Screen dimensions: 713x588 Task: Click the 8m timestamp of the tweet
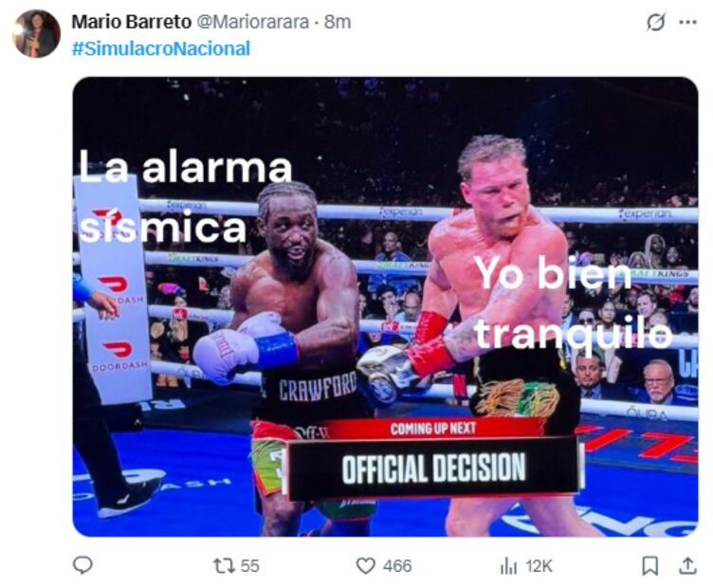[x=338, y=22]
